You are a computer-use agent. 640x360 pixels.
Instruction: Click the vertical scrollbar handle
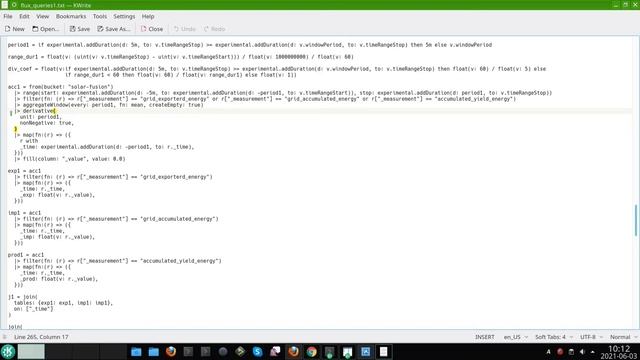tap(636, 220)
